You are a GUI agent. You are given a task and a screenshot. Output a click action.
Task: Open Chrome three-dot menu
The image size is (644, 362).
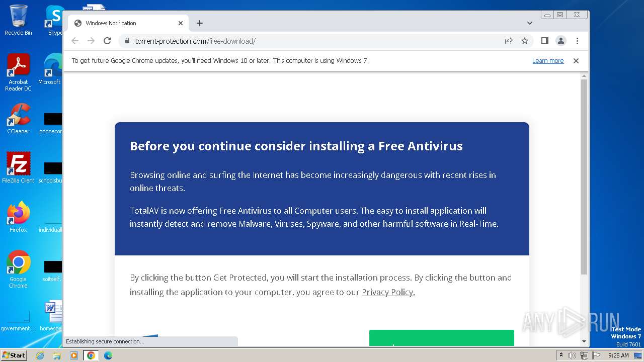pyautogui.click(x=577, y=41)
